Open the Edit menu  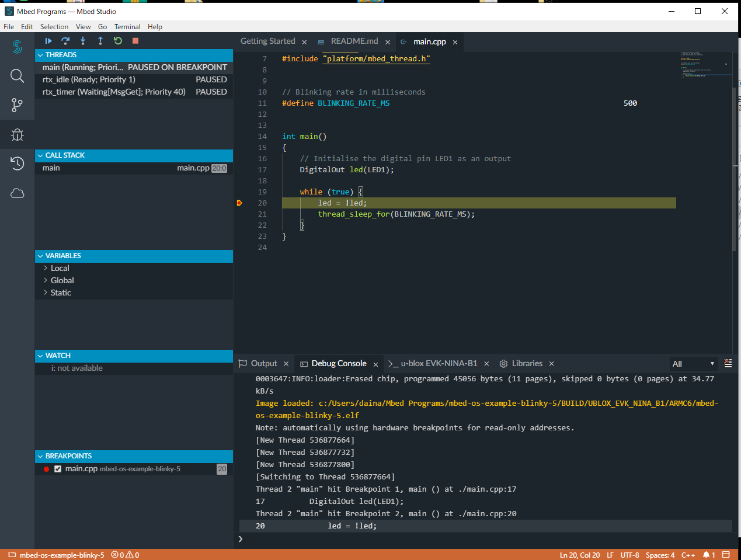pos(27,27)
